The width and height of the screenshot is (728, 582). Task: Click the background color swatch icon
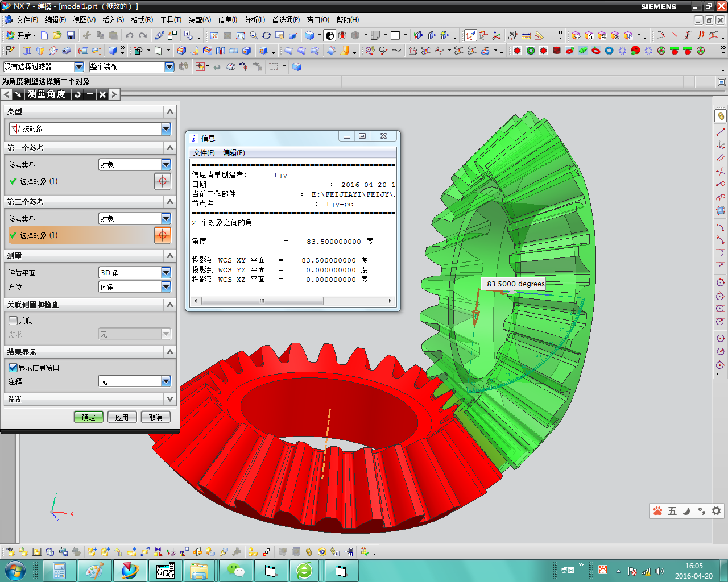tap(396, 35)
